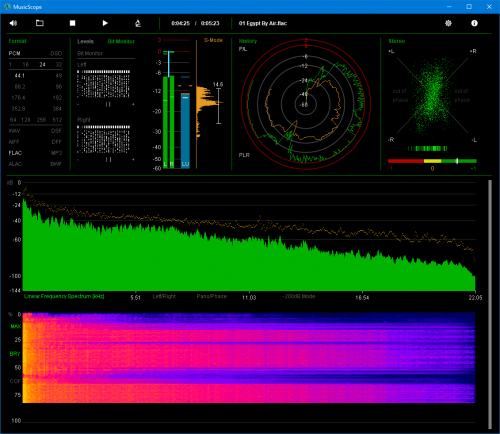
Task: Click the History label on the circular plot
Action: click(248, 41)
